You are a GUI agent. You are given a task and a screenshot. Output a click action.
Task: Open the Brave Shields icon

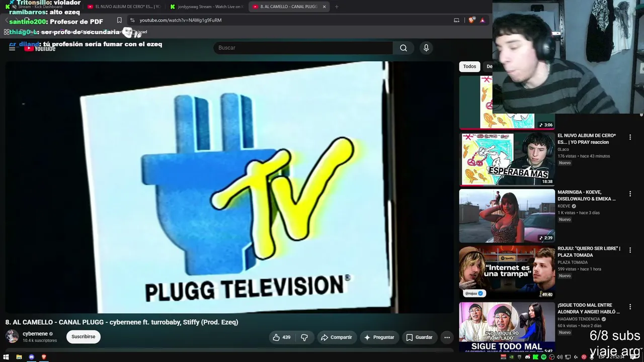471,20
